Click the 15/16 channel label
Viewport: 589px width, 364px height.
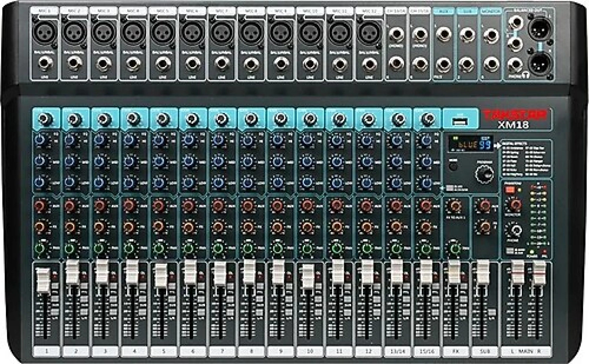tap(426, 351)
